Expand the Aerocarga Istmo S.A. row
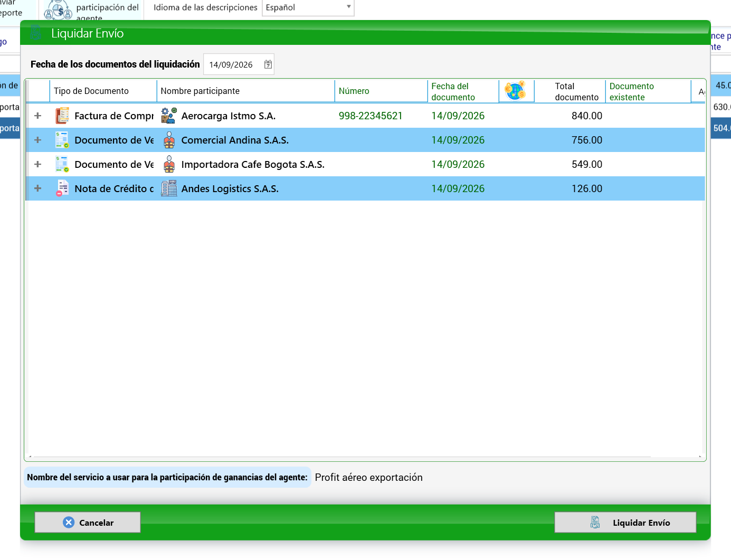Viewport: 731px width, 560px height. click(37, 116)
